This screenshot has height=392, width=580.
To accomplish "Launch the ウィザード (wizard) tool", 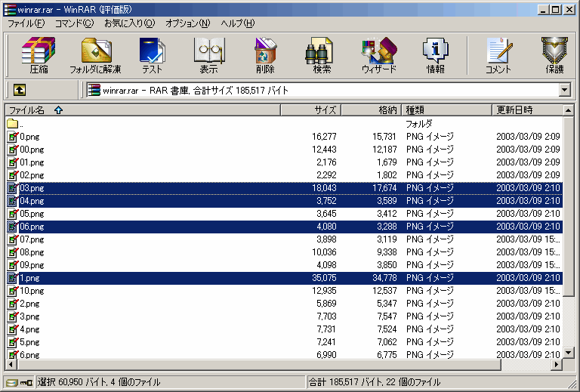I will tap(378, 55).
